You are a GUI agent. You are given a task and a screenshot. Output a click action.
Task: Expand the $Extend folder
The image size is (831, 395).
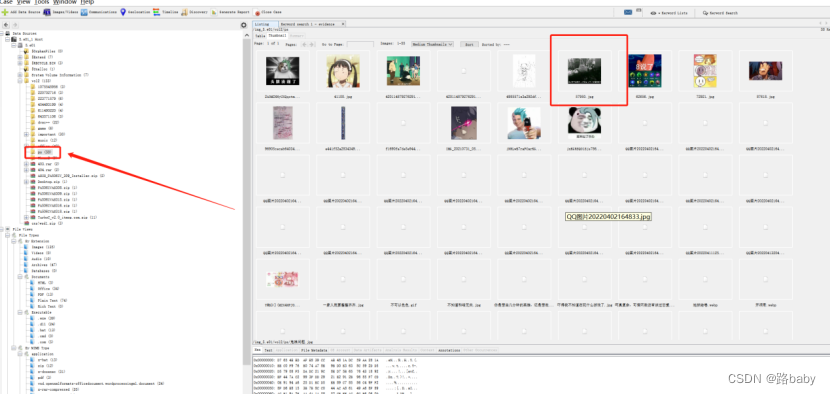pos(20,57)
